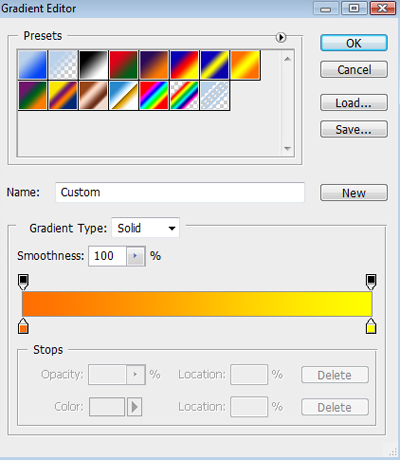Screen dimensions: 400x460
Task: Select the Transparent Rainbow preset
Action: coord(184,95)
